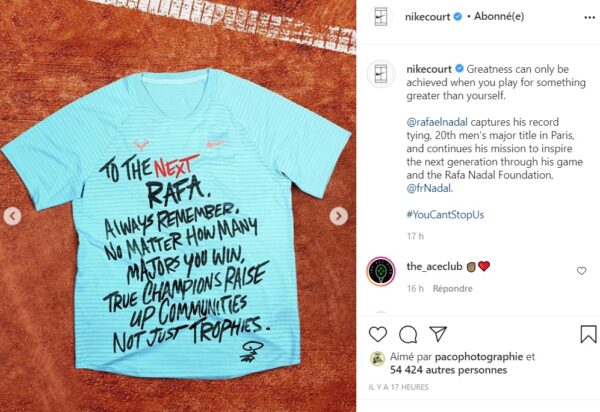
Task: Open comments with the speech bubble icon
Action: (408, 335)
